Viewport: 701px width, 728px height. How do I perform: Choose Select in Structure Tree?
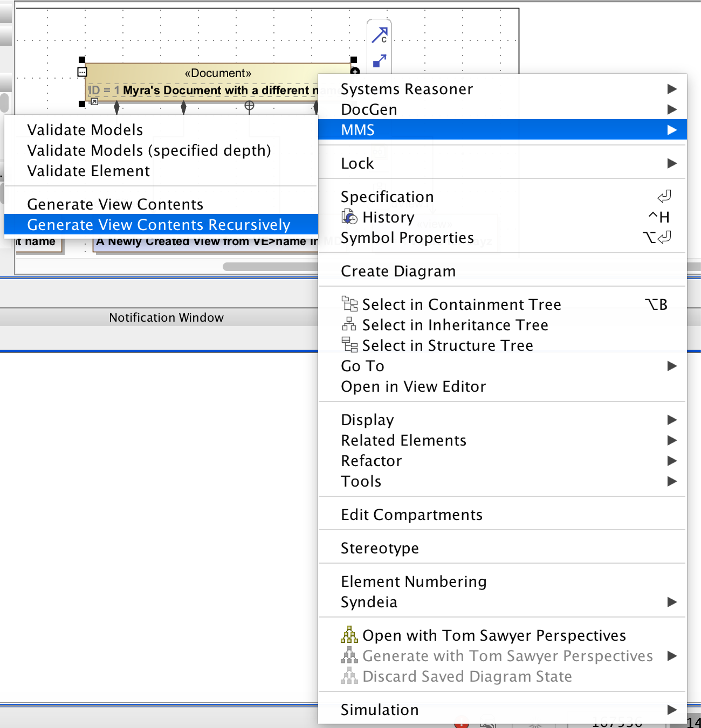click(502, 345)
